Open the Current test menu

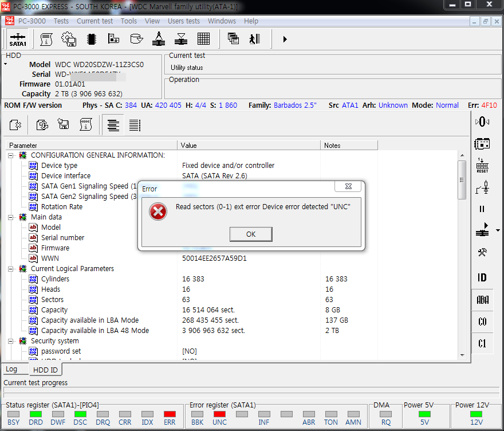pos(94,21)
